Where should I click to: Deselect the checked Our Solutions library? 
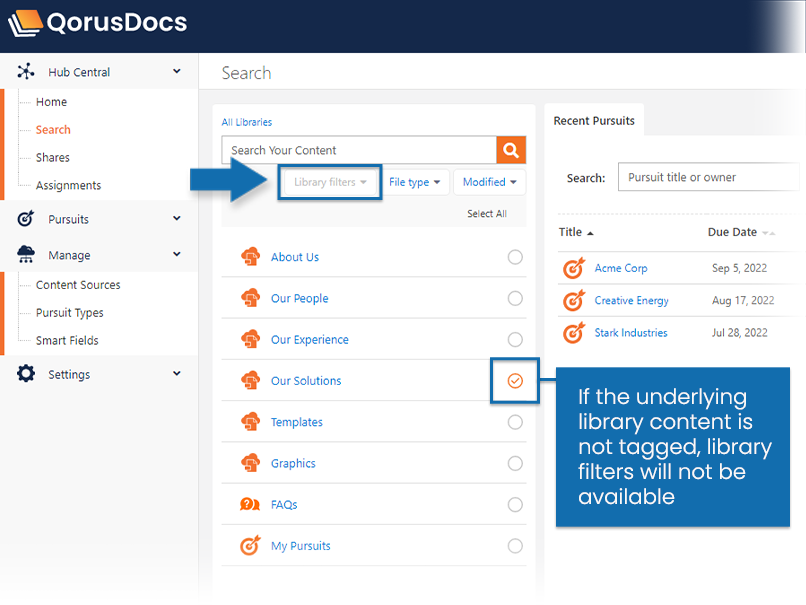pos(515,380)
